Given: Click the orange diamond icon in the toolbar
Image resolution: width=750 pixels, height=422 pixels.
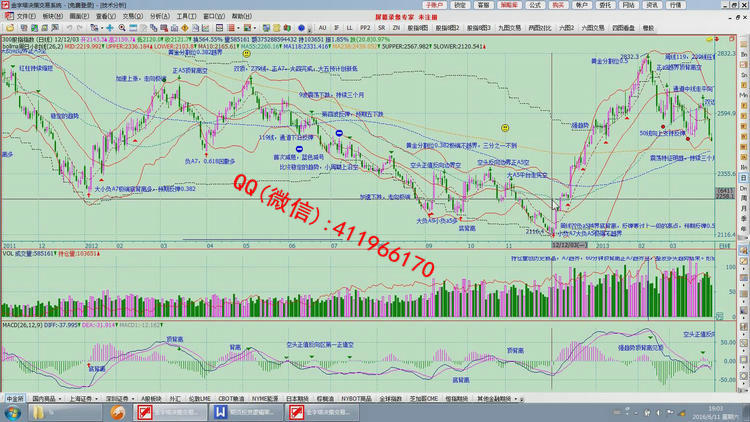Looking at the screenshot, I should [x=185, y=28].
